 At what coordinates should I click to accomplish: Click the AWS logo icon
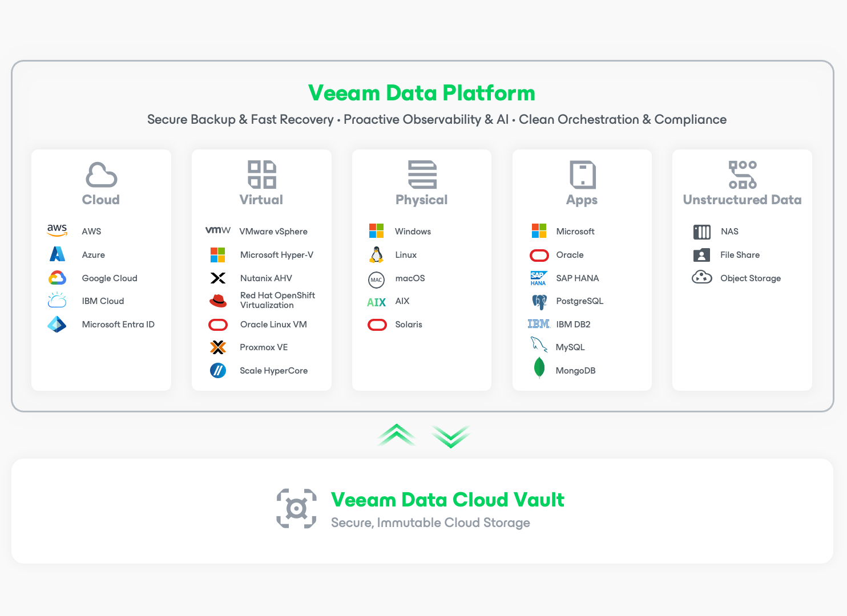pyautogui.click(x=57, y=230)
